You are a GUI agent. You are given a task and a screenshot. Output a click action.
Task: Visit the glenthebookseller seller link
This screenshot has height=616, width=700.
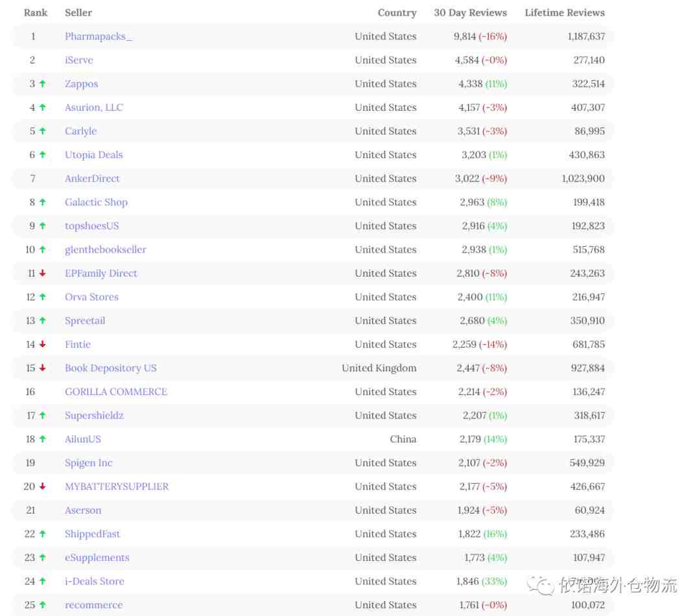106,249
